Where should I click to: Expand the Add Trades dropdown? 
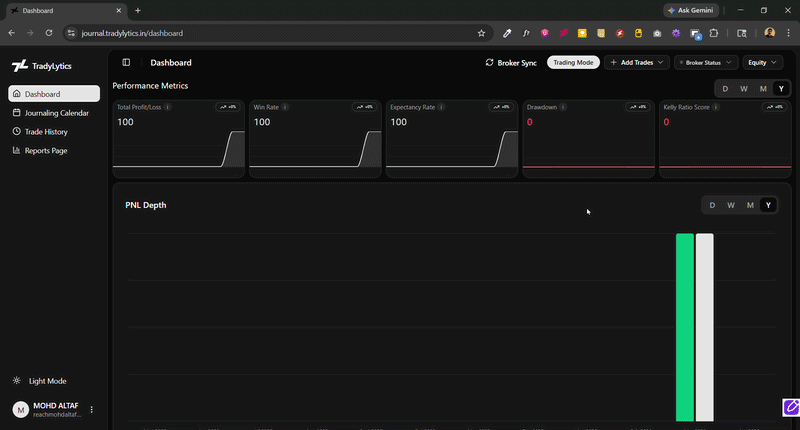tap(637, 62)
